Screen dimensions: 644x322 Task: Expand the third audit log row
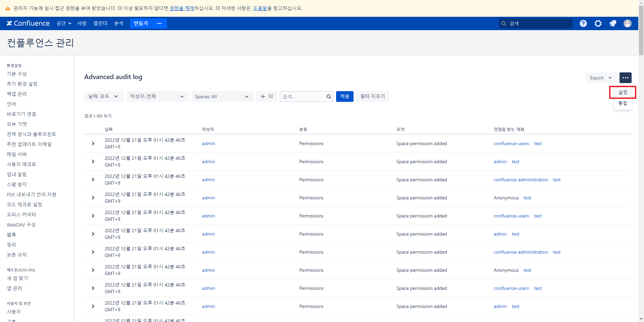pos(93,180)
